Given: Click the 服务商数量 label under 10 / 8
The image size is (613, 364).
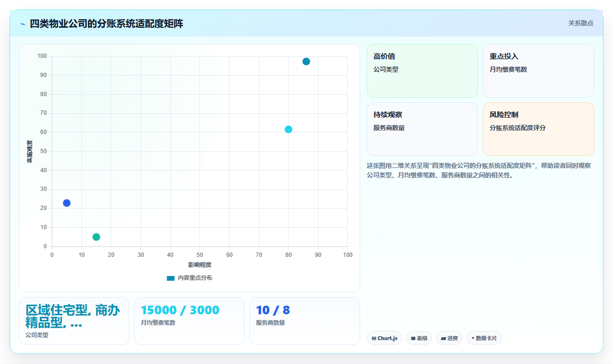Looking at the screenshot, I should (x=271, y=323).
